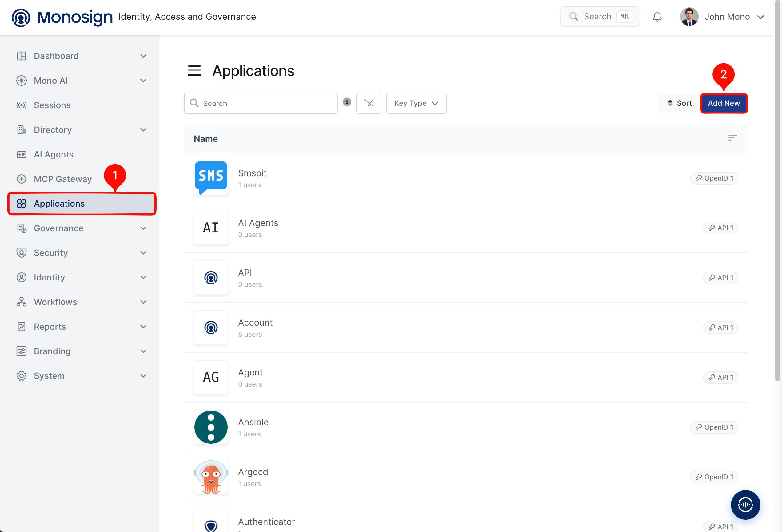
Task: Expand the Mono AI sidebar chevron
Action: (143, 81)
